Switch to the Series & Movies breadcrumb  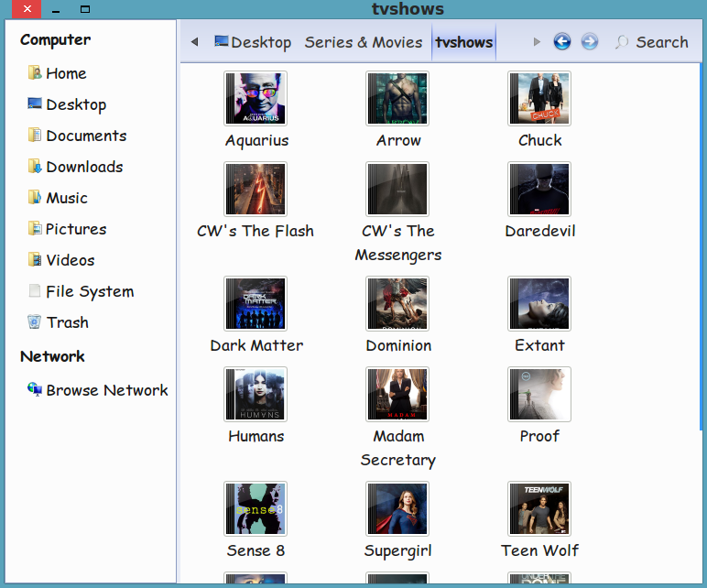364,42
